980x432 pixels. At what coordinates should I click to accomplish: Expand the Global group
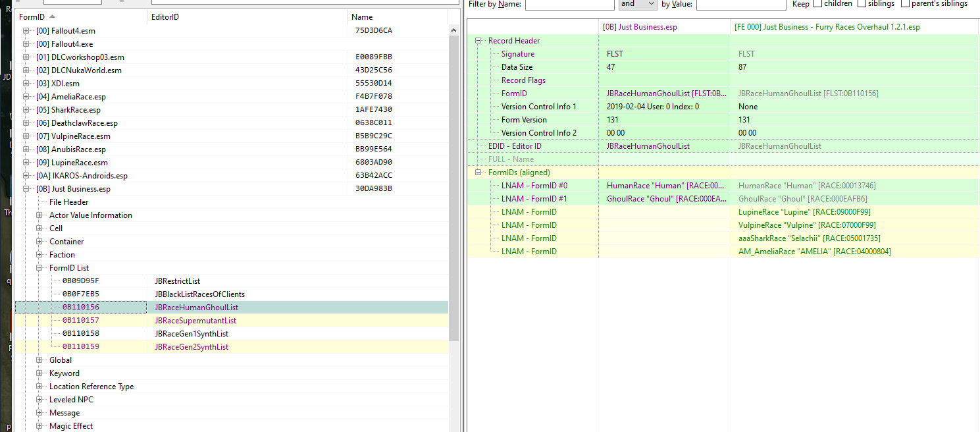[x=39, y=360]
